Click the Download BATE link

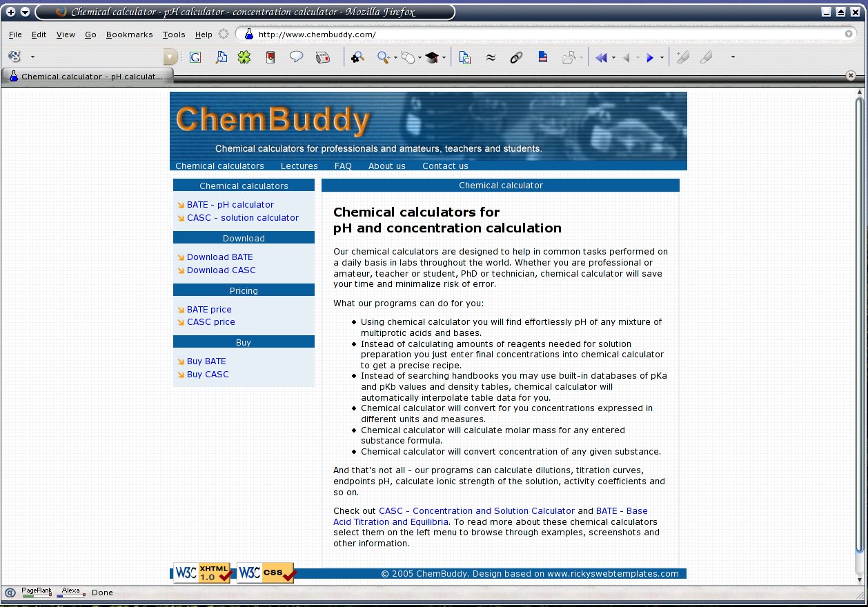(220, 257)
